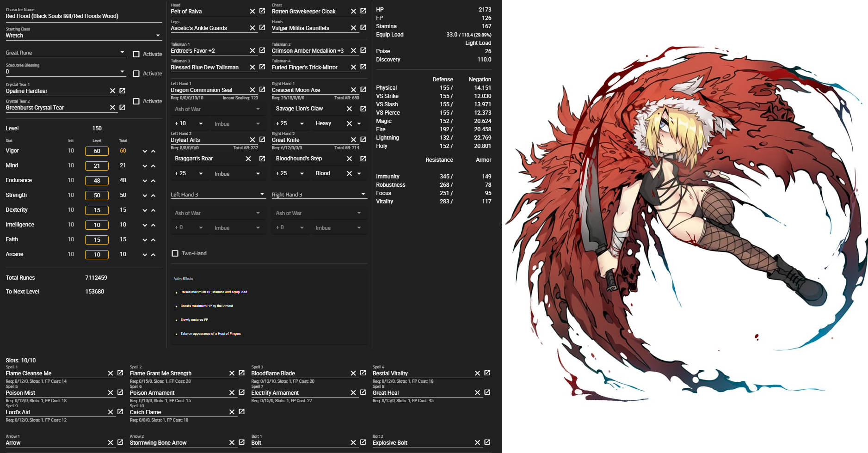The height and width of the screenshot is (453, 868).
Task: Remove Crescent Moon Axe from right hand
Action: pyautogui.click(x=353, y=90)
